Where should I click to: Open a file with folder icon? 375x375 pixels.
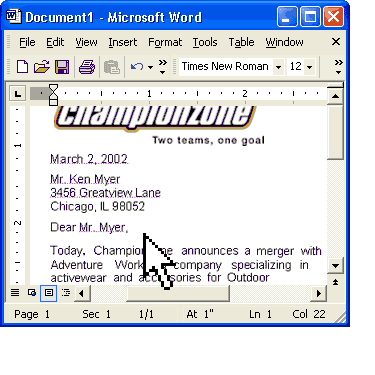(42, 67)
